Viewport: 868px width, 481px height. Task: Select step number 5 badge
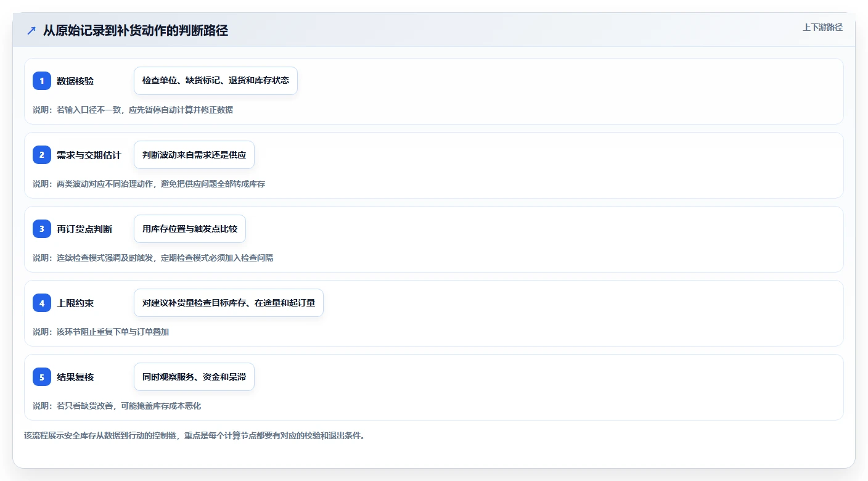42,377
